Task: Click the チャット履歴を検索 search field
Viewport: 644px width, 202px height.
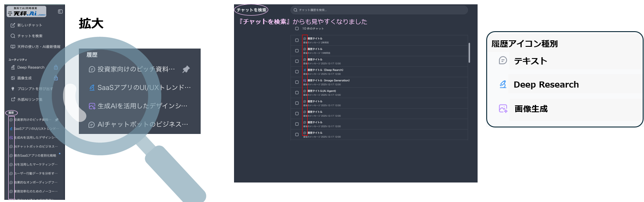Action: point(379,10)
